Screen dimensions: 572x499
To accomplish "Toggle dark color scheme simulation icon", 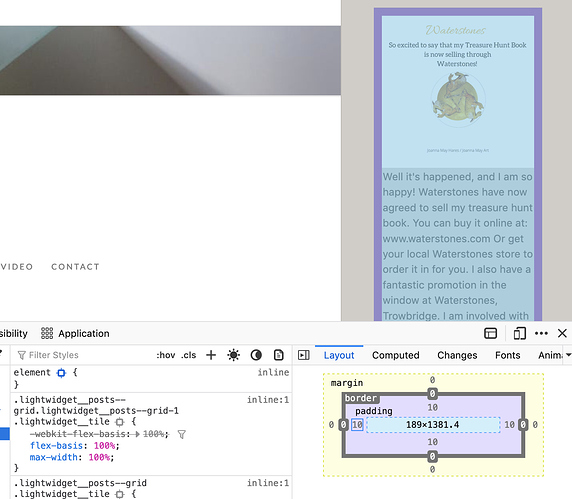I will click(x=256, y=355).
